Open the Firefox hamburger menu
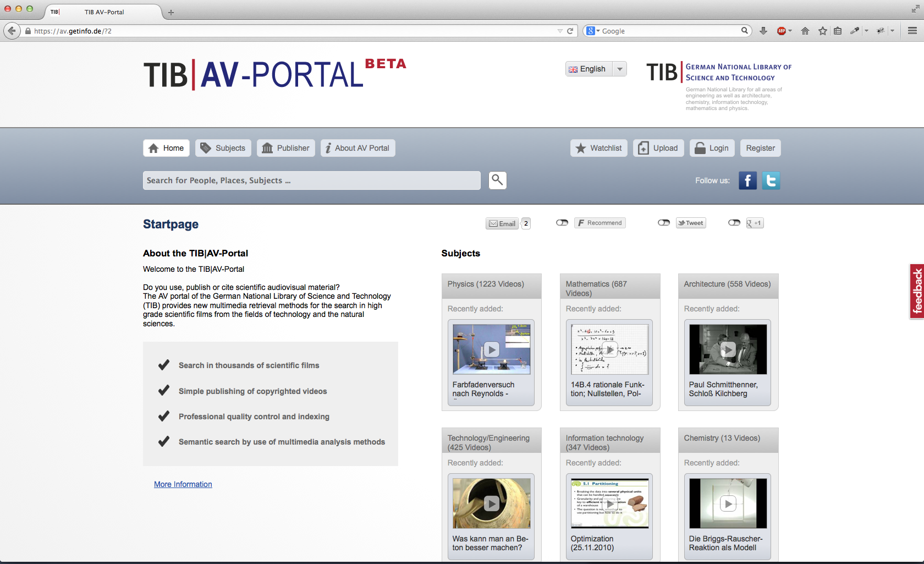 click(x=912, y=31)
